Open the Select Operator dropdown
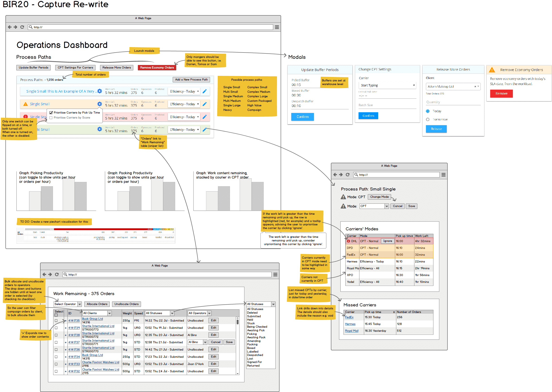Image resolution: width=552 pixels, height=392 pixels. (68, 304)
